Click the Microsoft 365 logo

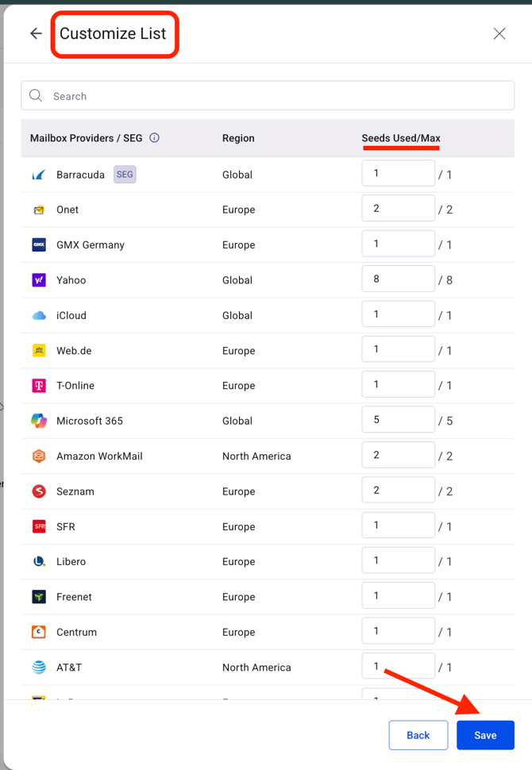pyautogui.click(x=39, y=421)
